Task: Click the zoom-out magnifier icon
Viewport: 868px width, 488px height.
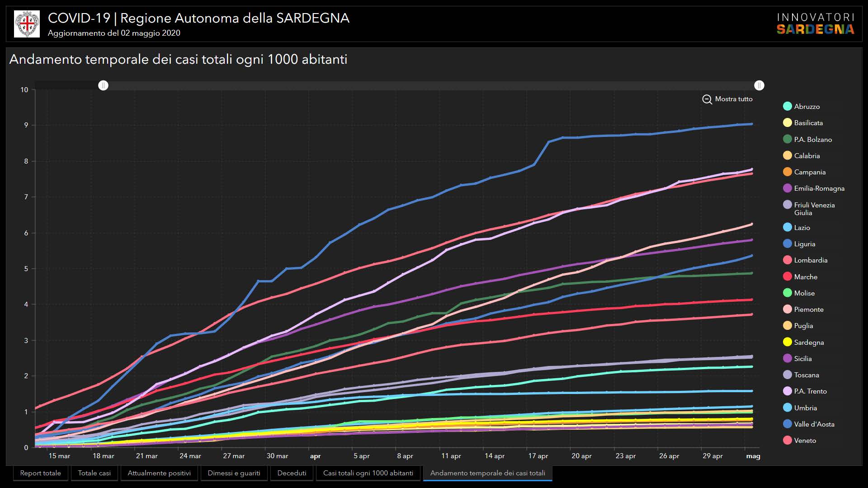Action: pyautogui.click(x=707, y=99)
